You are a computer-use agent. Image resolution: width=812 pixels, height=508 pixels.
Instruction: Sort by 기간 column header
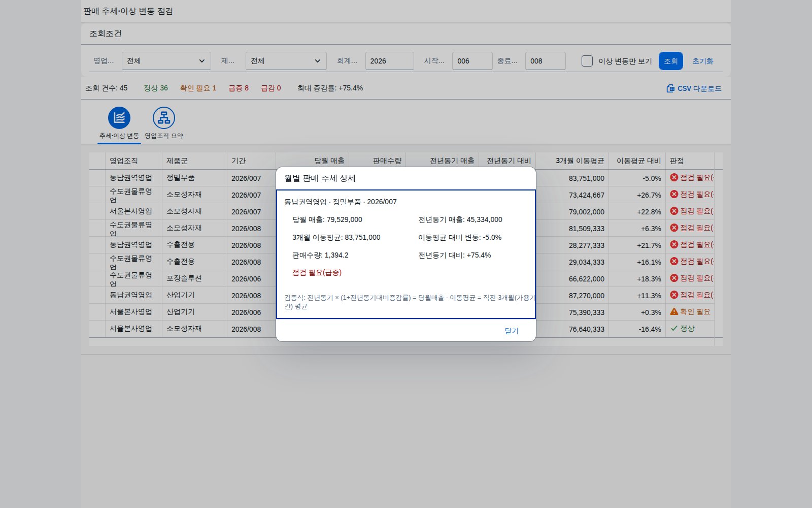tap(252, 161)
